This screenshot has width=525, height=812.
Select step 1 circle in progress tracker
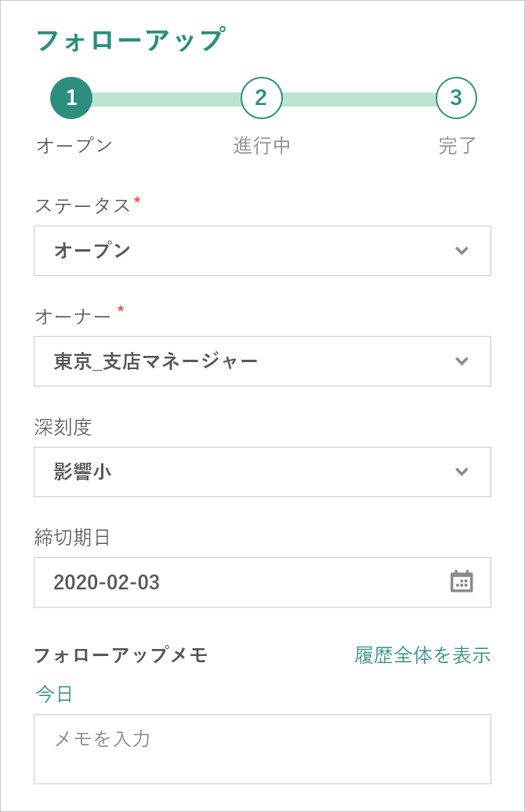pyautogui.click(x=71, y=98)
